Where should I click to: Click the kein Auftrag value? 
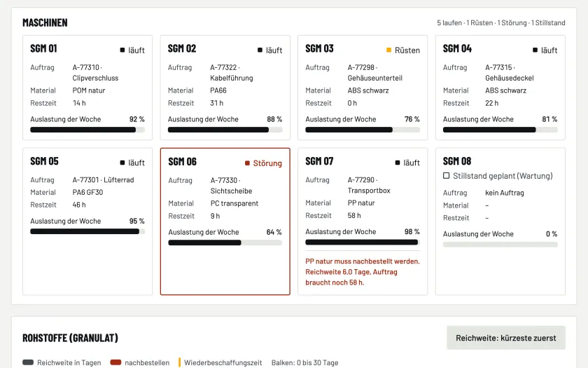pos(505,193)
